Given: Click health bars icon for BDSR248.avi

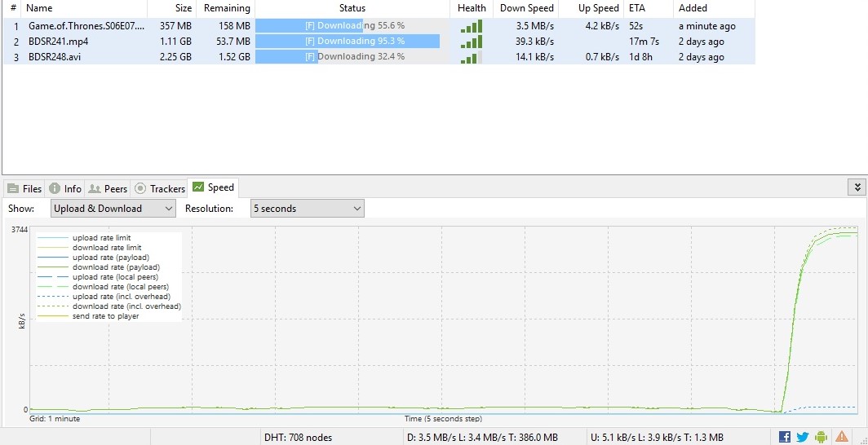Looking at the screenshot, I should click(x=471, y=57).
